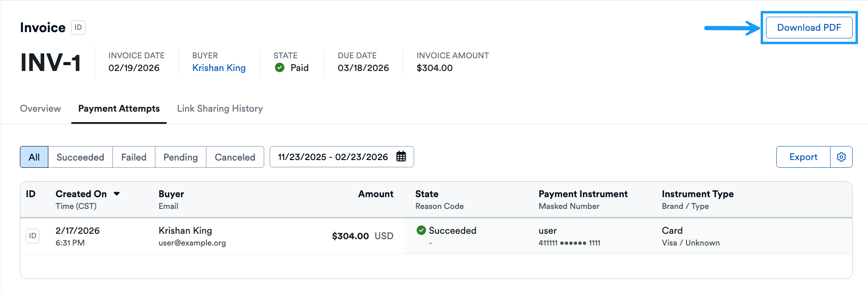Show Pending payment attempts
The height and width of the screenshot is (293, 868).
[181, 157]
